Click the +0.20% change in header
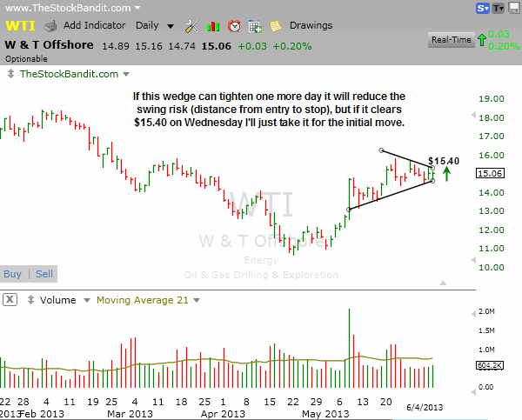Image resolution: width=522 pixels, height=420 pixels. point(292,46)
